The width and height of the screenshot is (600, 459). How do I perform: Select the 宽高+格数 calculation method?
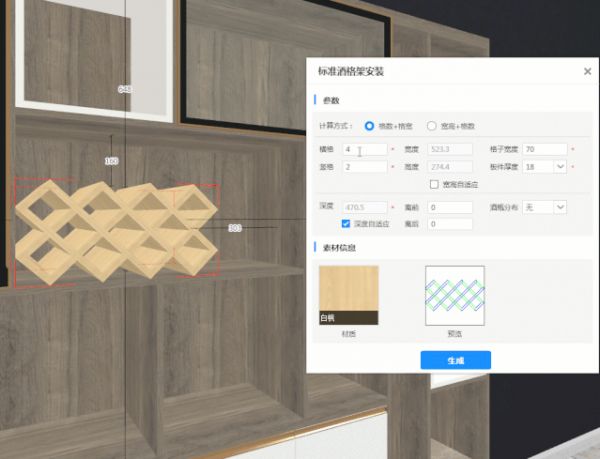tap(432, 126)
